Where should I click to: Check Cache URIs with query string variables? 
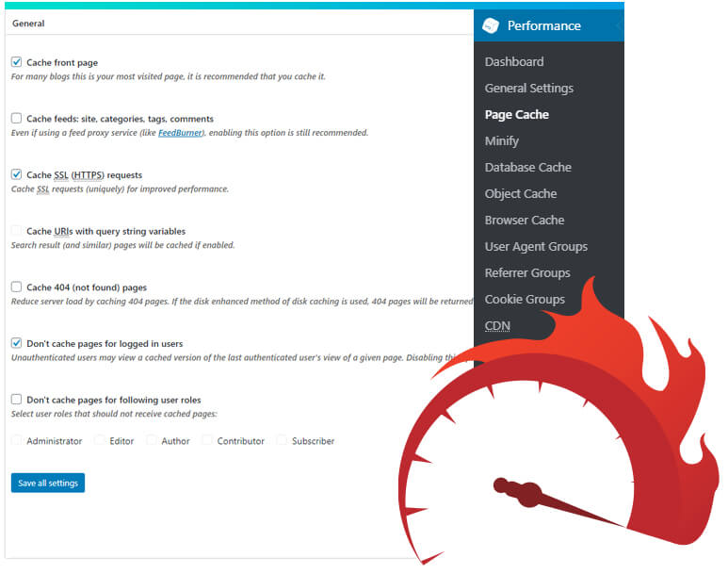16,231
